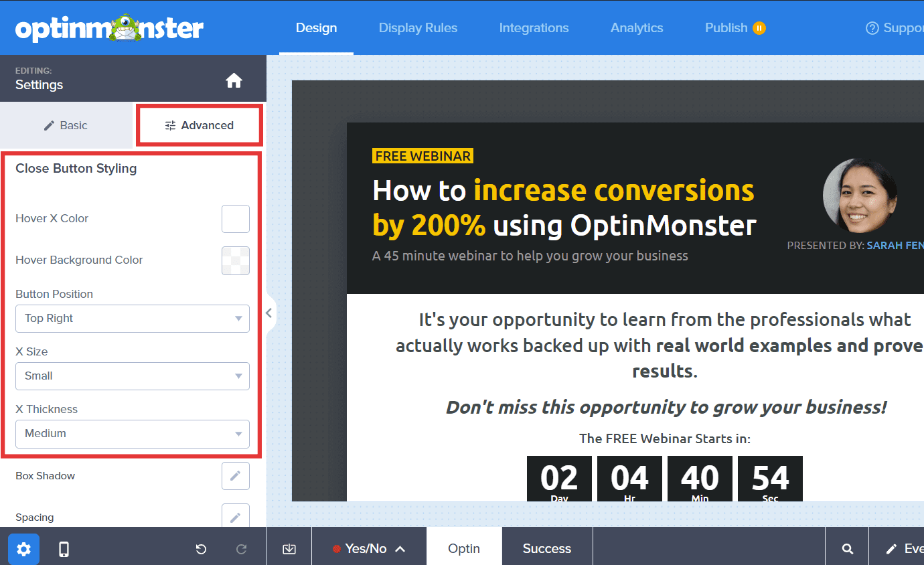Image resolution: width=924 pixels, height=565 pixels.
Task: Select the Success tab
Action: (546, 548)
